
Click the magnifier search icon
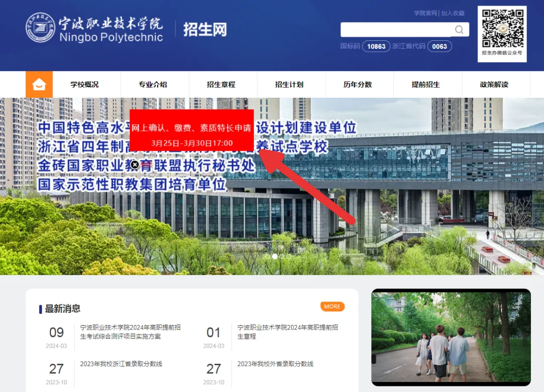tap(459, 30)
